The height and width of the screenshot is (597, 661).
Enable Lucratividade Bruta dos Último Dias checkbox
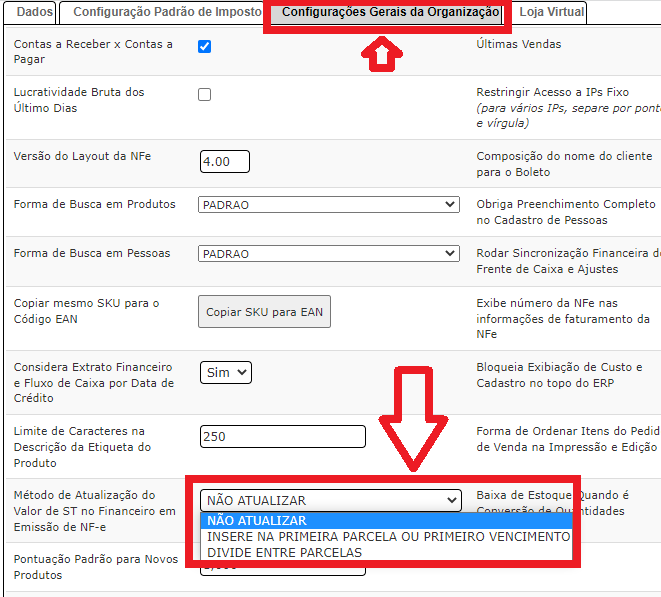204,94
